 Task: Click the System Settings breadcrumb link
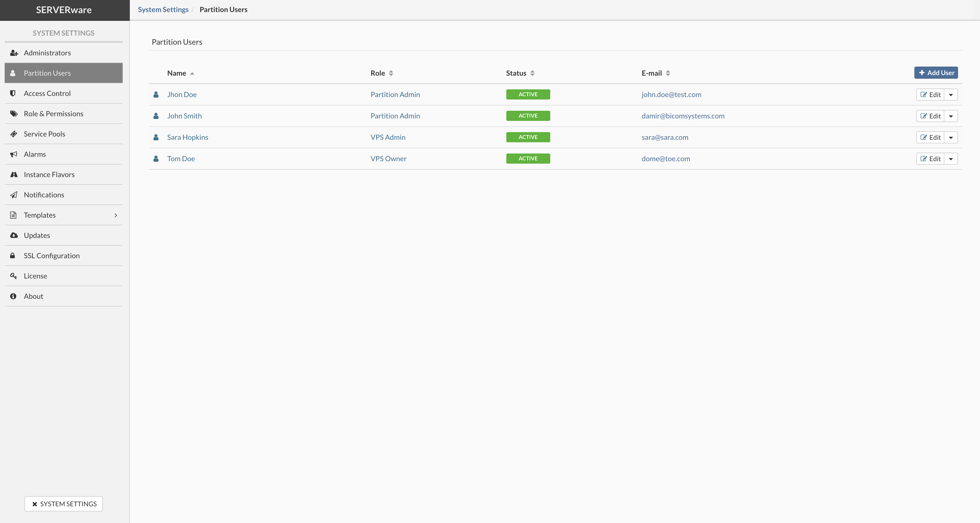click(163, 9)
